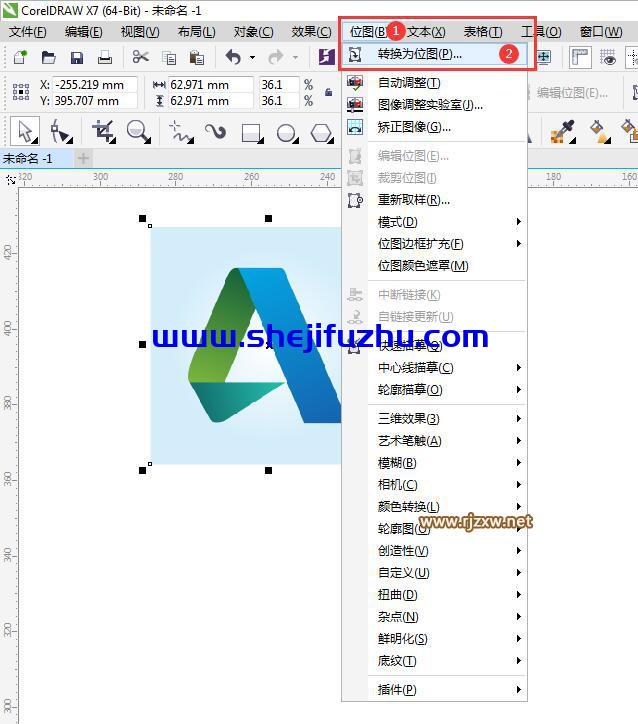Click the Show rulers toolbar icon
The height and width of the screenshot is (724, 638).
click(580, 57)
